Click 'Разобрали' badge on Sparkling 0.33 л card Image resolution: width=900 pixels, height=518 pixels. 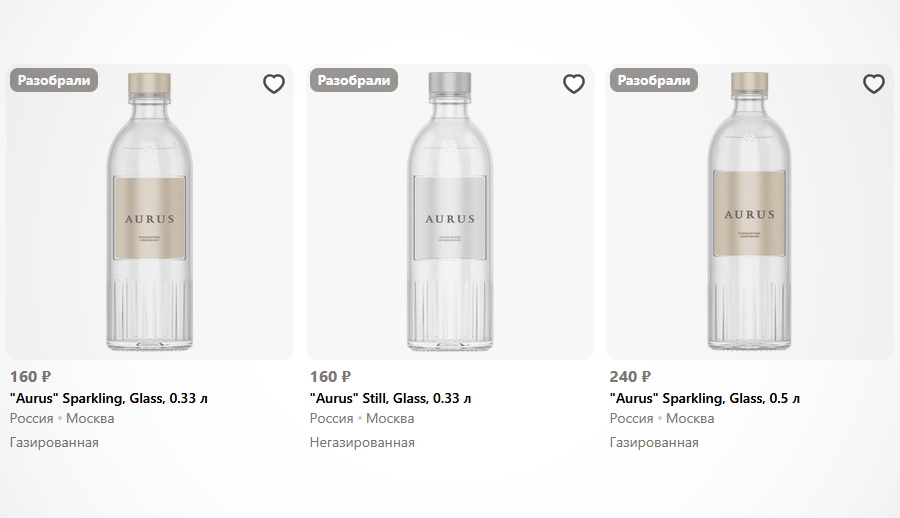tap(54, 80)
